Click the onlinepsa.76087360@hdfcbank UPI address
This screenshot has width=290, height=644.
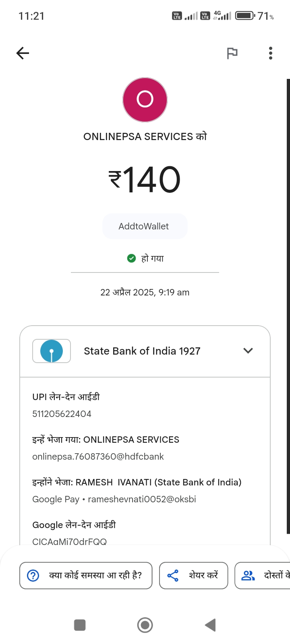98,456
